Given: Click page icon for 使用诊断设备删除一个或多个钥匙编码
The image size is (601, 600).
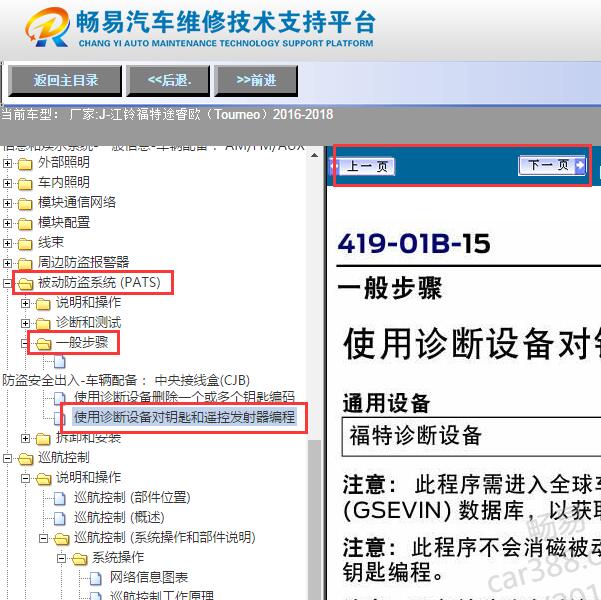Looking at the screenshot, I should coord(59,398).
